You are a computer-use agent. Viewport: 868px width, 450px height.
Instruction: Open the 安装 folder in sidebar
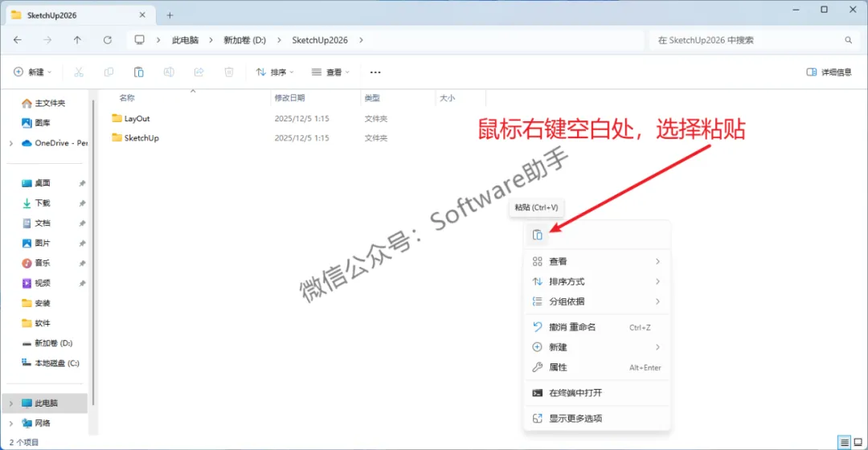coord(36,303)
